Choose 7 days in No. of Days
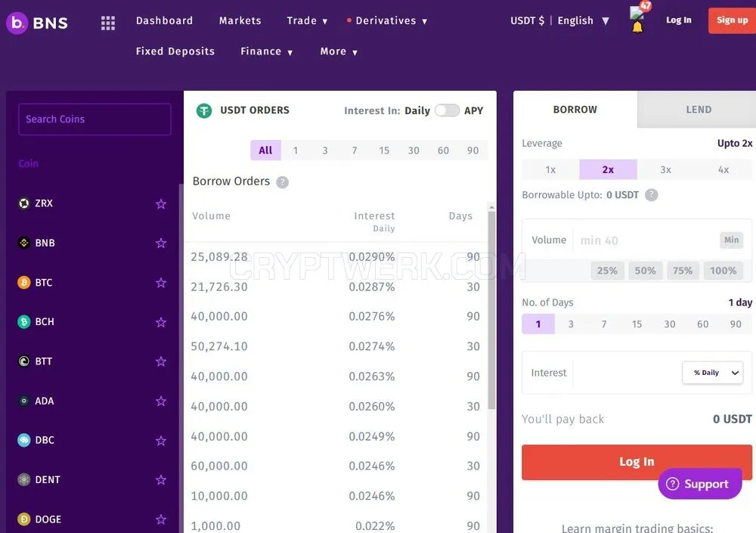This screenshot has height=533, width=756. click(x=603, y=324)
